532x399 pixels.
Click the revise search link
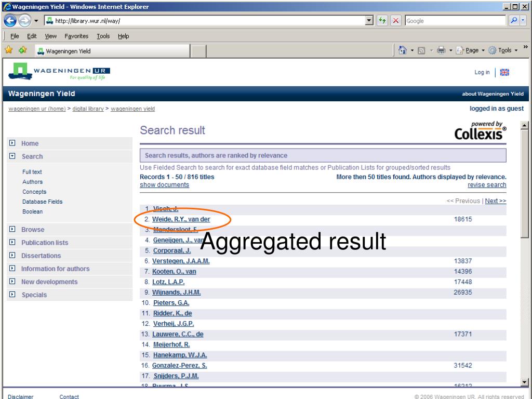(x=487, y=185)
